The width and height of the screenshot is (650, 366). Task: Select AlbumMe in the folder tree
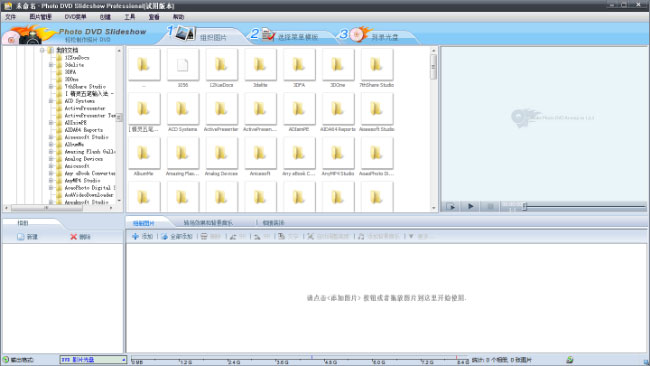pos(74,144)
